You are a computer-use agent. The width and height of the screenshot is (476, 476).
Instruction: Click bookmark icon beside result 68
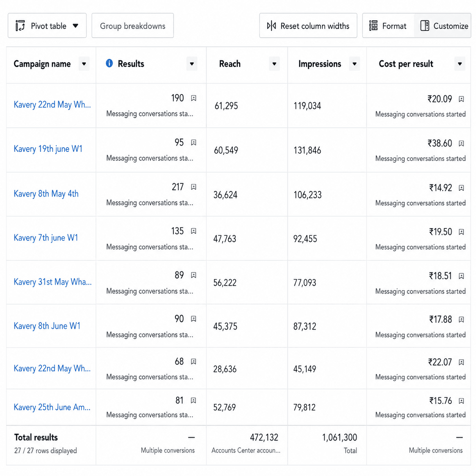[x=194, y=361]
